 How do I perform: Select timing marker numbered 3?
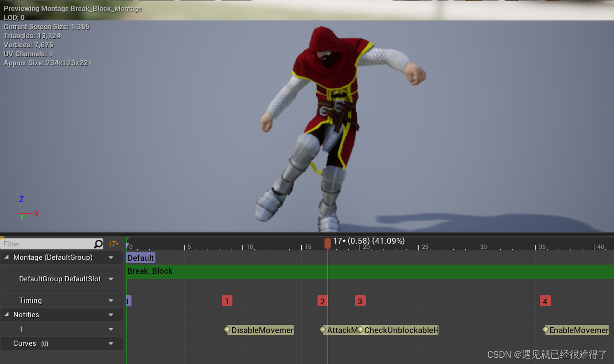pos(360,301)
